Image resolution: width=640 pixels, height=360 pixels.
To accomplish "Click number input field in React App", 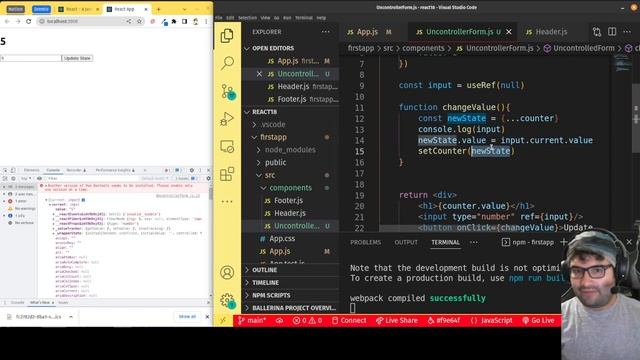I will pos(31,58).
